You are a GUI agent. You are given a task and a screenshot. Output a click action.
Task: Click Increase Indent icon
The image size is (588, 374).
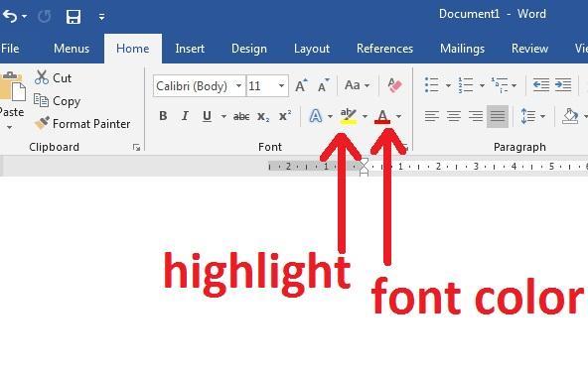pyautogui.click(x=563, y=85)
